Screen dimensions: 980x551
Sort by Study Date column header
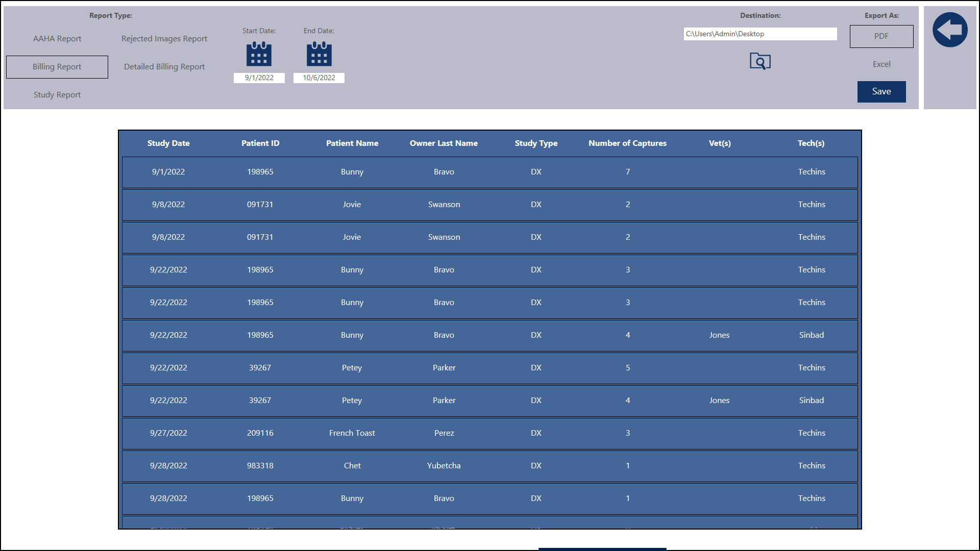tap(168, 143)
